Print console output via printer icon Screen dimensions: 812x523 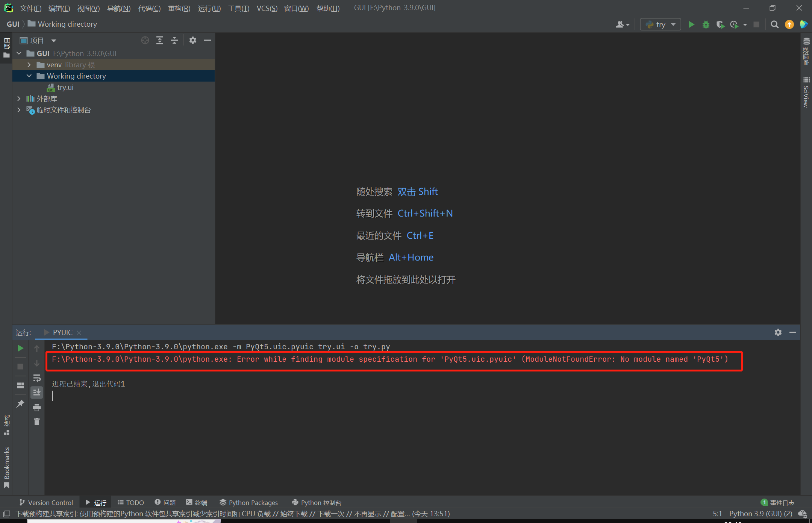point(37,407)
